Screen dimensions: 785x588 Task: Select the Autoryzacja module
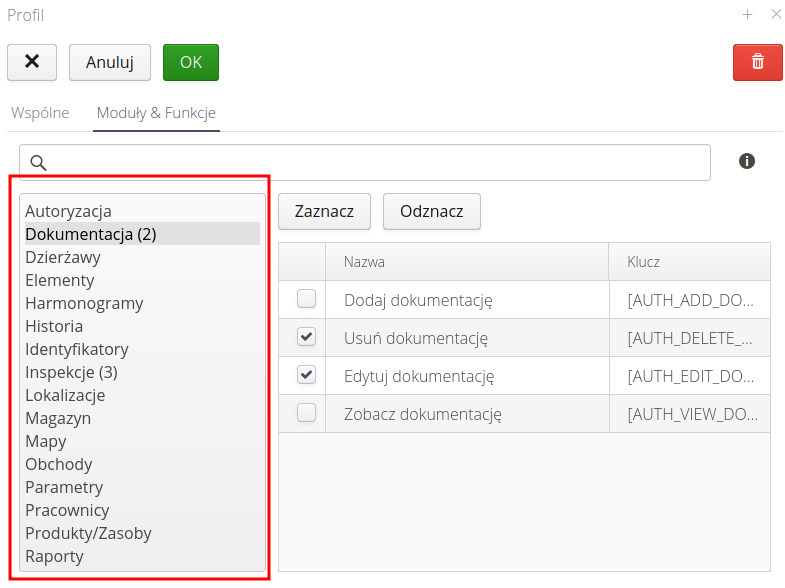point(68,211)
